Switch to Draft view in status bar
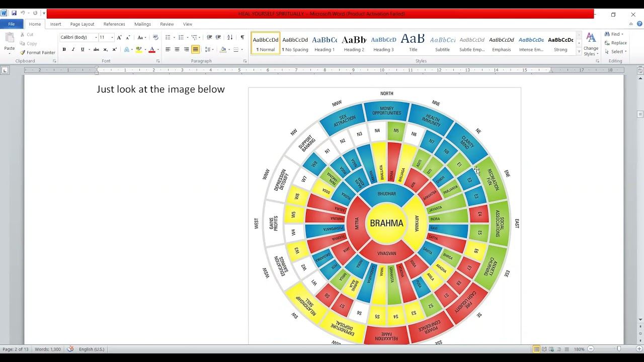644x362 pixels. (x=567, y=349)
